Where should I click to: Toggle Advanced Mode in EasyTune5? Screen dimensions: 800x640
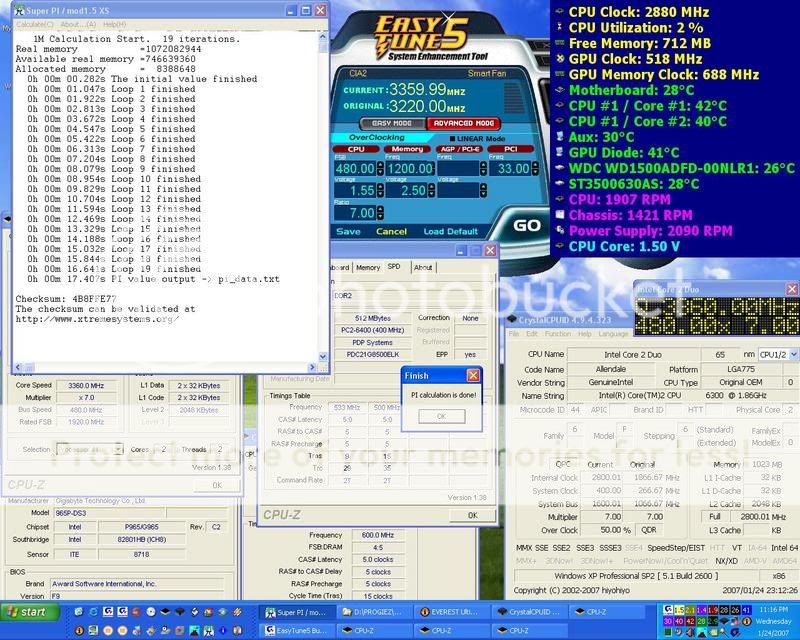[465, 123]
